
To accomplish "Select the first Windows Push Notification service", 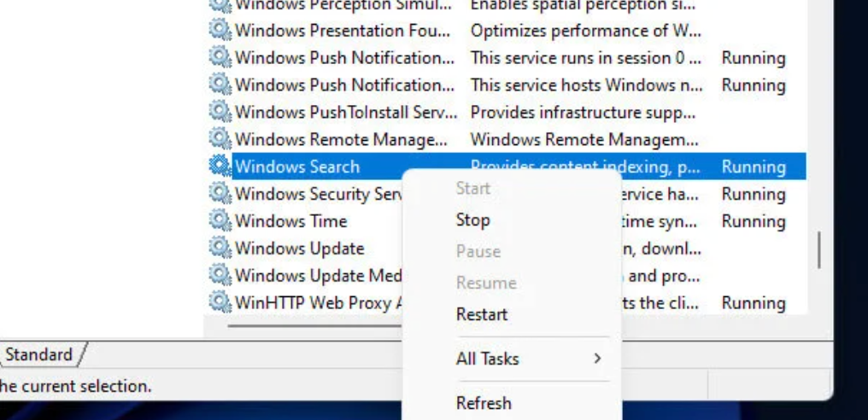I will coord(344,57).
